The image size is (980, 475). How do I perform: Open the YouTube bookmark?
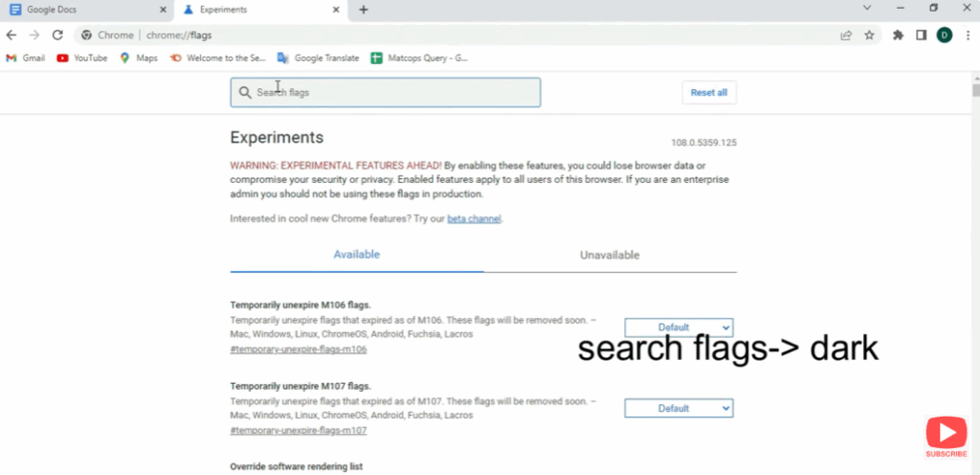coord(82,57)
